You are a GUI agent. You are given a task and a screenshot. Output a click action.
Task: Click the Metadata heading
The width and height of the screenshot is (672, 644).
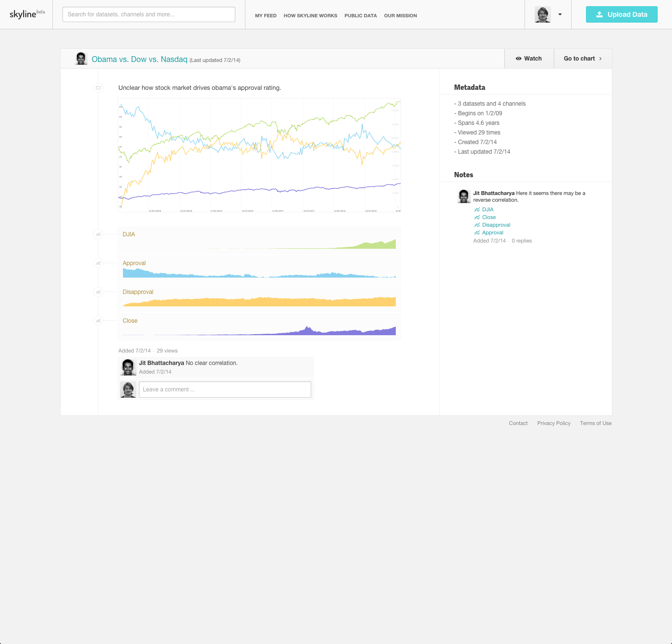coord(470,87)
